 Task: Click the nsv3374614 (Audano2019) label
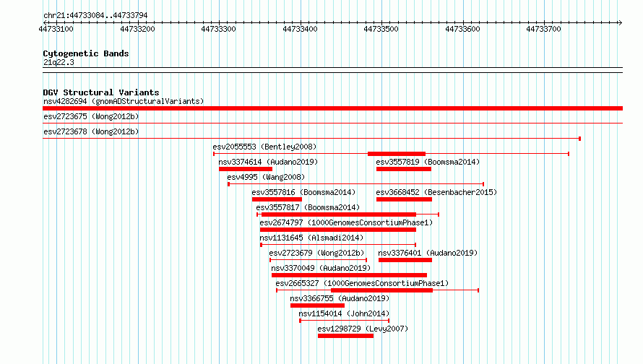[268, 162]
